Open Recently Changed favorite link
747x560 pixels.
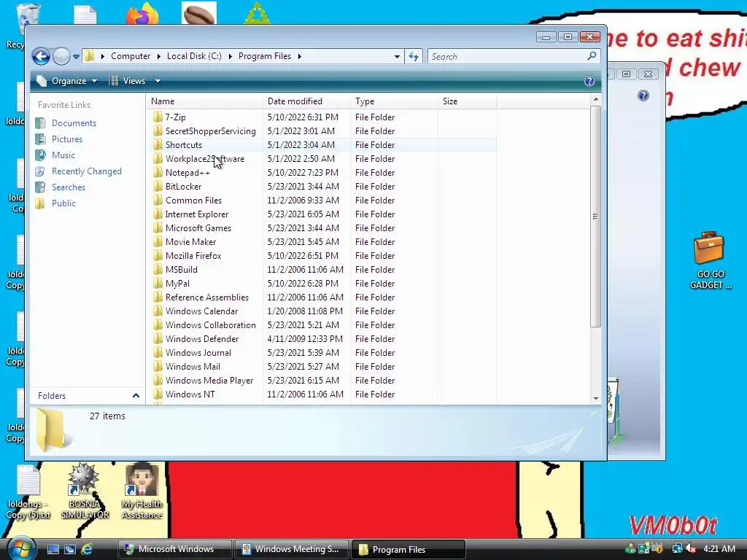pos(87,171)
